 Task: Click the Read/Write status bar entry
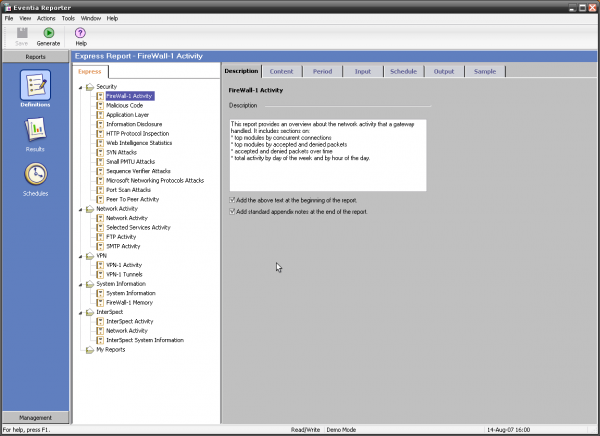tap(305, 430)
